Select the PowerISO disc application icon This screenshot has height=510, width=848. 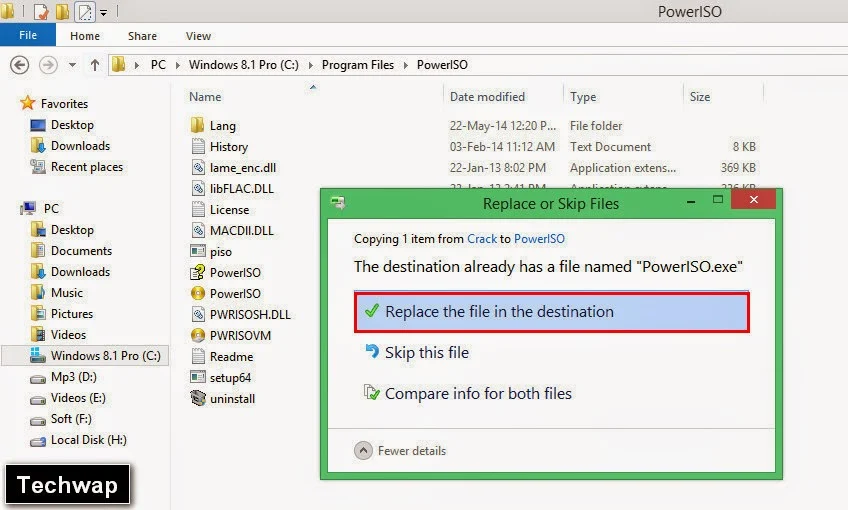click(x=198, y=294)
